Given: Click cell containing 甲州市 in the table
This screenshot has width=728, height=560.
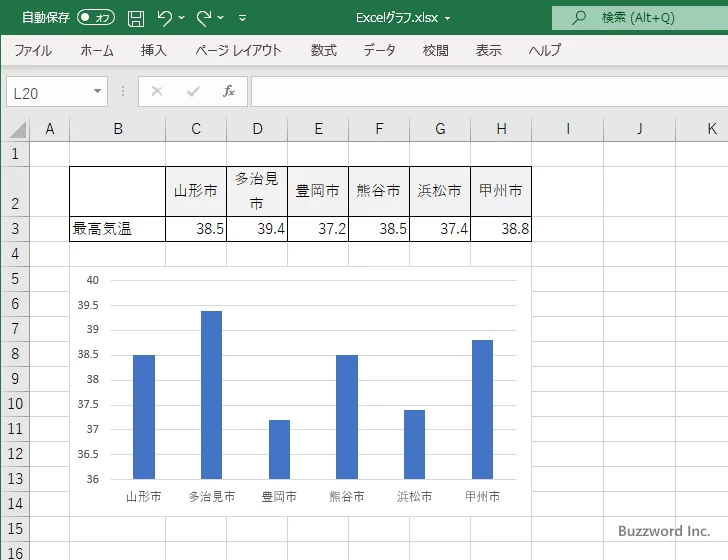Looking at the screenshot, I should click(501, 191).
